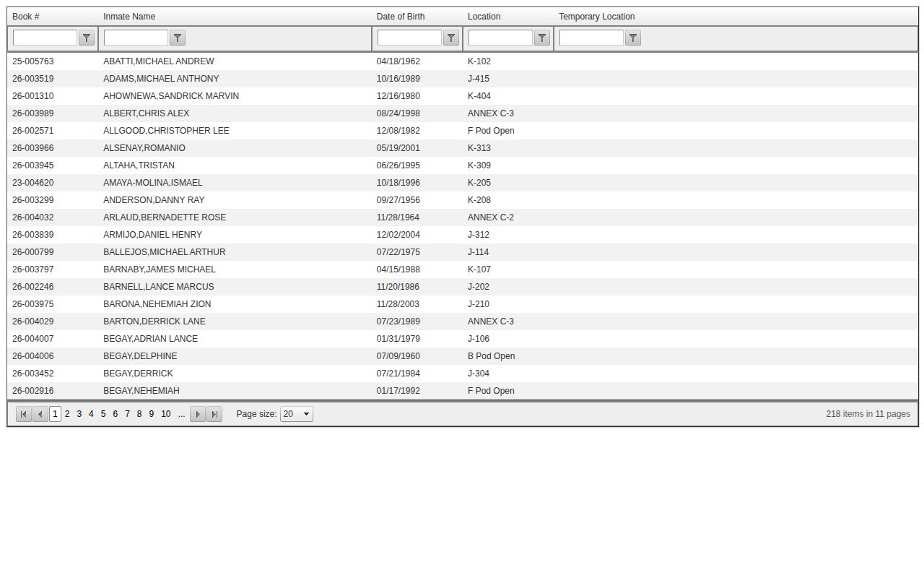Select book number 23-004620
This screenshot has width=924, height=578.
click(33, 183)
